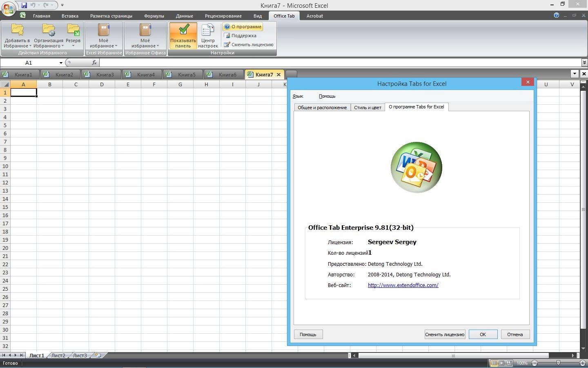
Task: Click Добавить в Избранное folder icon
Action: tap(18, 30)
